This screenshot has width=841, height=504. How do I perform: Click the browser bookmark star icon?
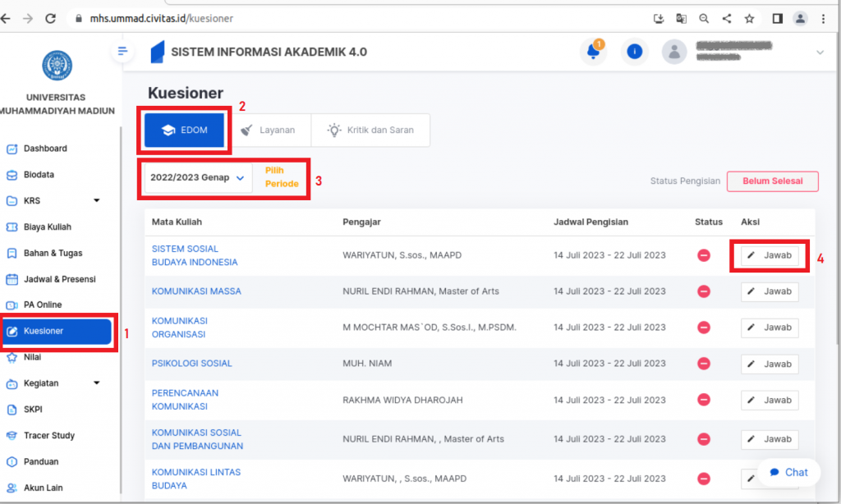pyautogui.click(x=749, y=18)
